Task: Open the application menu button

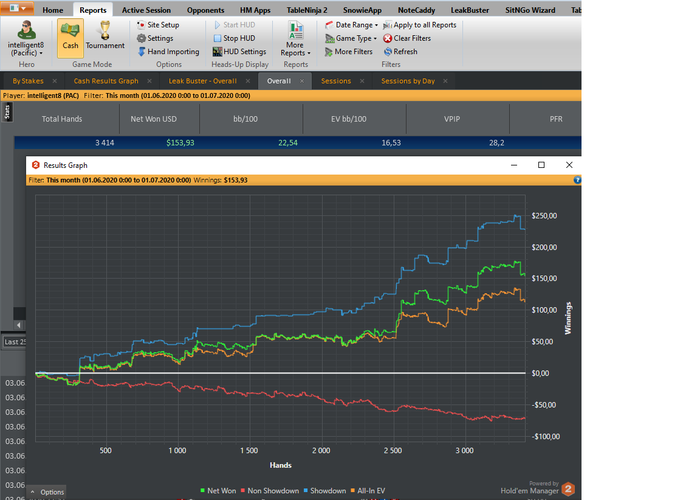Action: coord(17,8)
